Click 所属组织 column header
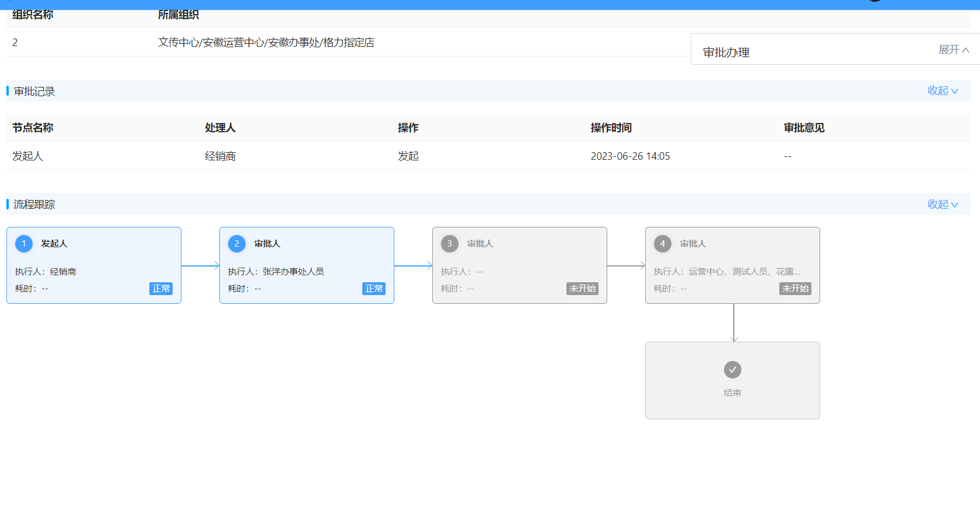 point(178,15)
